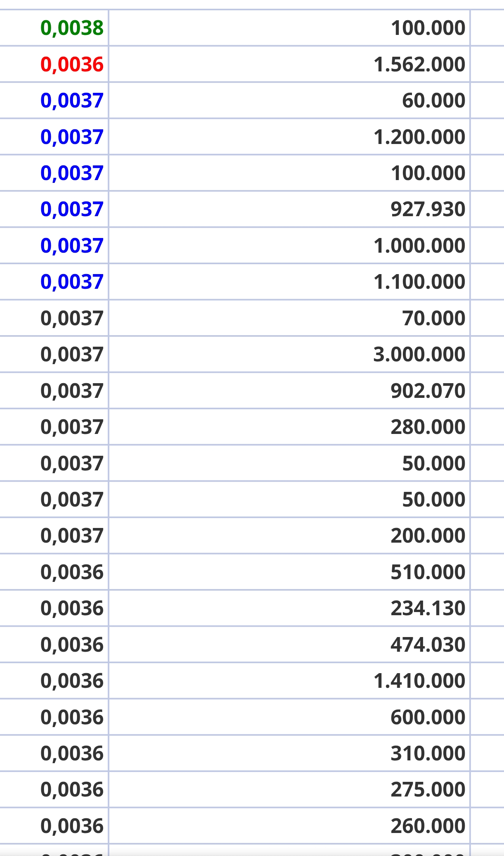Select the 3.000.000 volume cell

point(289,355)
